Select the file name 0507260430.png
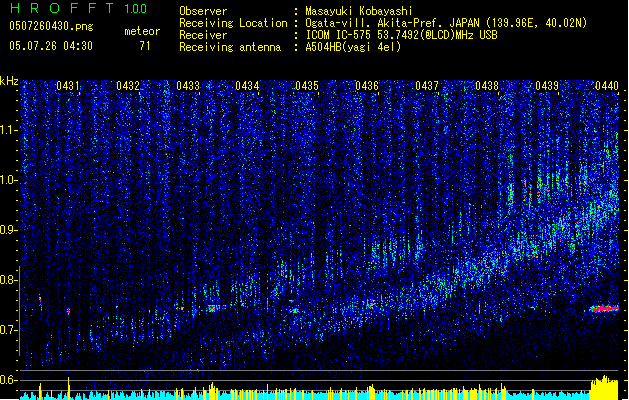Image resolution: width=629 pixels, height=400 pixels. coord(51,26)
